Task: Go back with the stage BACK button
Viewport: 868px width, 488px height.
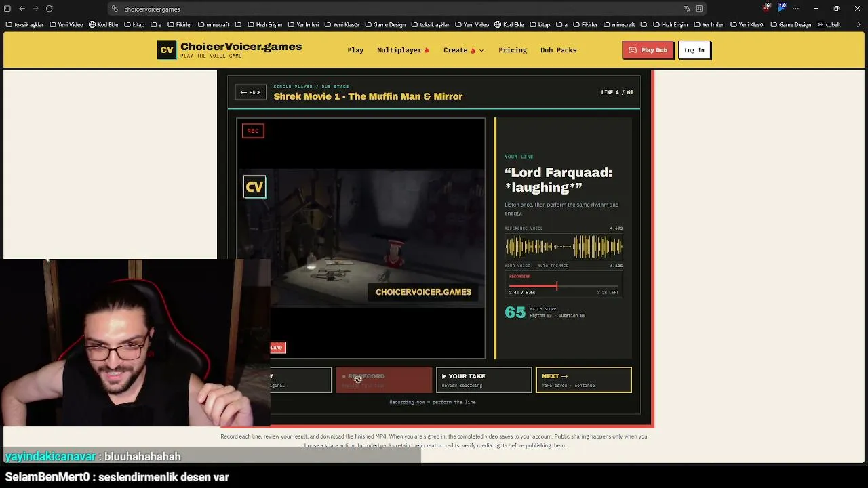Action: pos(251,92)
